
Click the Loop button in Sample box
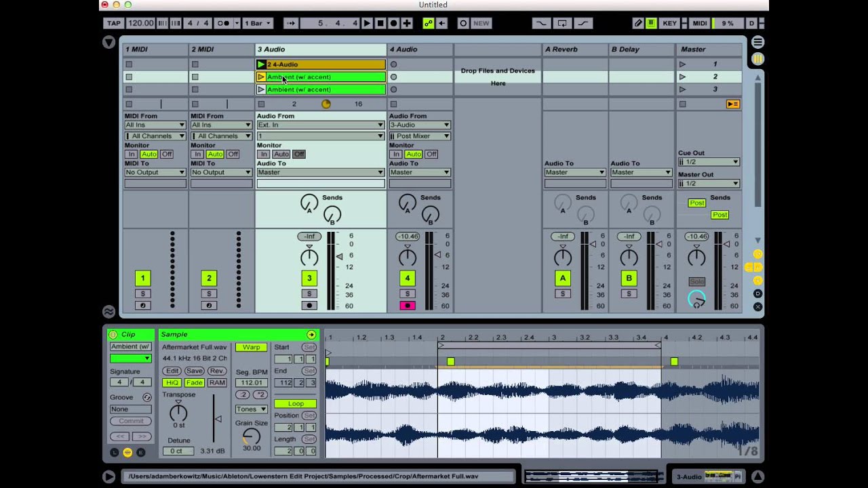[295, 403]
